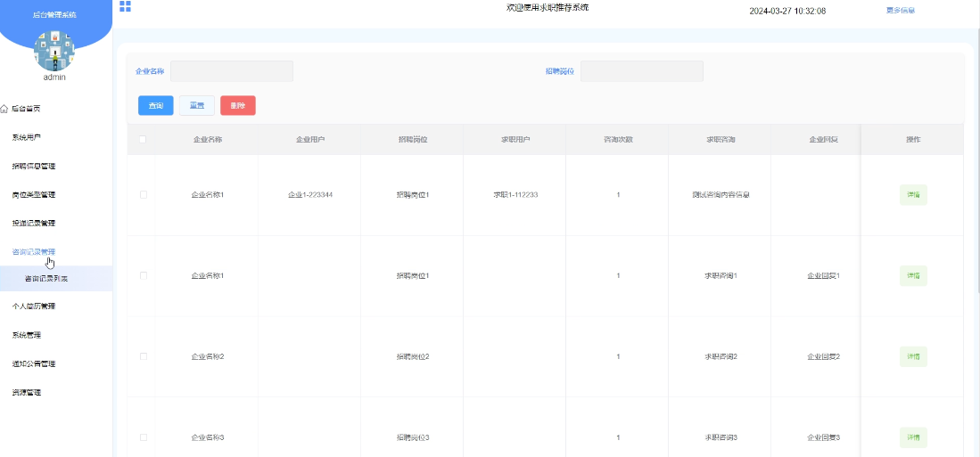Click the 欢迎使用求职推荐系统 heading
The width and height of the screenshot is (980, 457).
(x=548, y=8)
